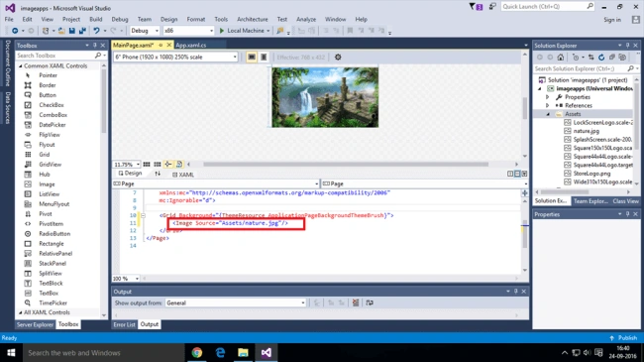Switch to the Server Explorer tab
The height and width of the screenshot is (362, 644).
[x=35, y=324]
